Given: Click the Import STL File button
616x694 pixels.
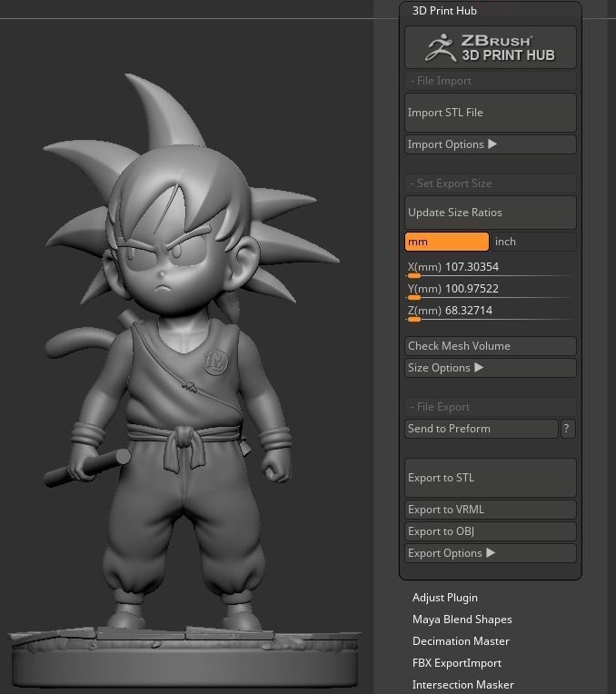Looking at the screenshot, I should pyautogui.click(x=491, y=113).
